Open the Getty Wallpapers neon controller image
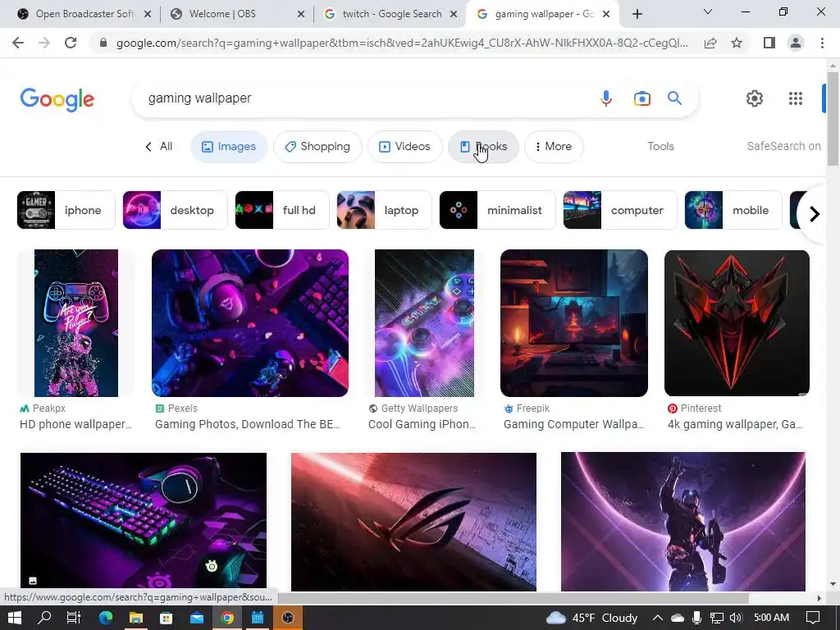The height and width of the screenshot is (630, 840). pyautogui.click(x=424, y=323)
